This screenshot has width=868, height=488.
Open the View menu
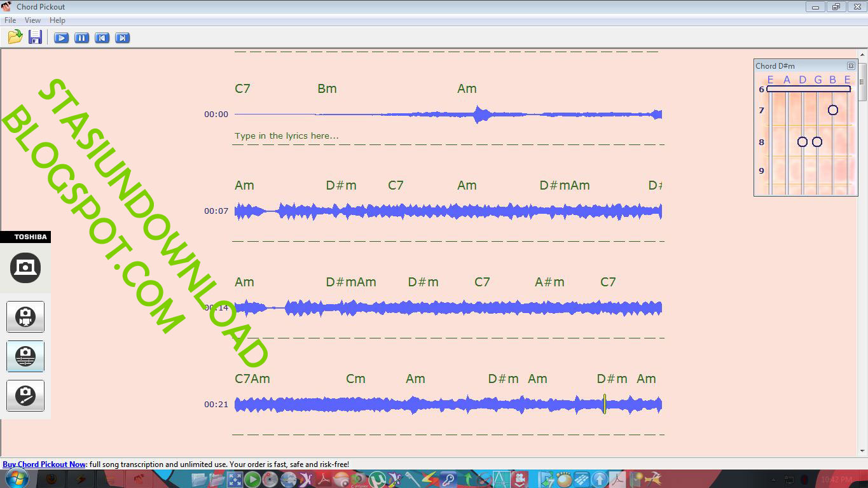coord(32,20)
